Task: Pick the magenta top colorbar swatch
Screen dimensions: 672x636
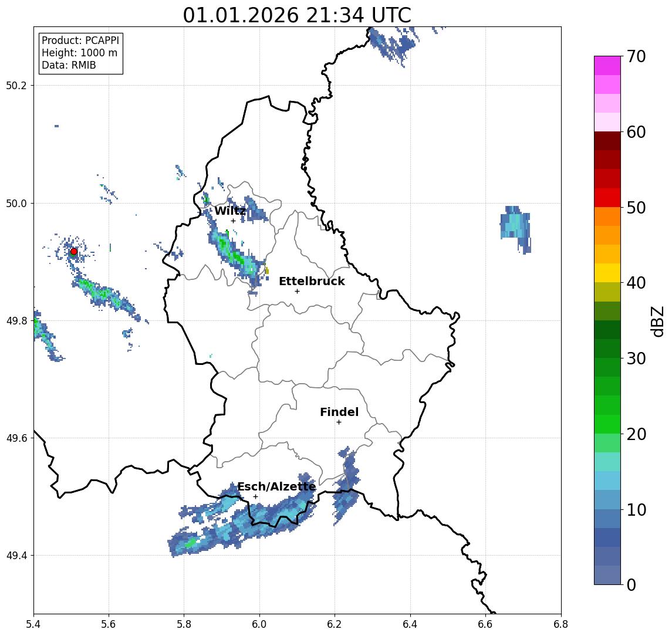Action: tap(607, 66)
